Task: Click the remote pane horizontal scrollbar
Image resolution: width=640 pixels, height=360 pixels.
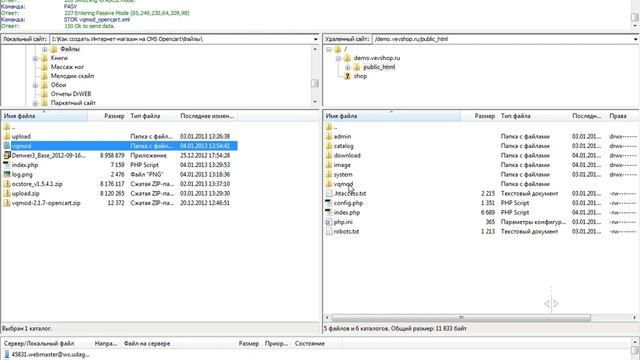Action: (461, 318)
